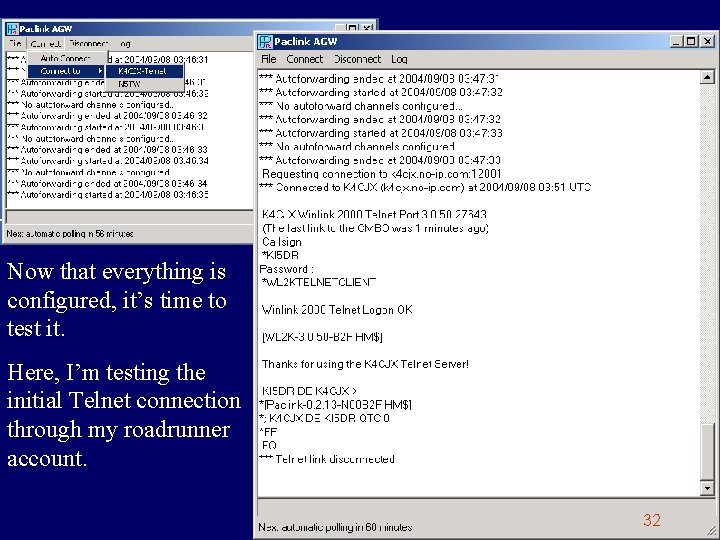
Task: Click 'Next automatic polling in 60 minutes' status
Action: pos(335,527)
